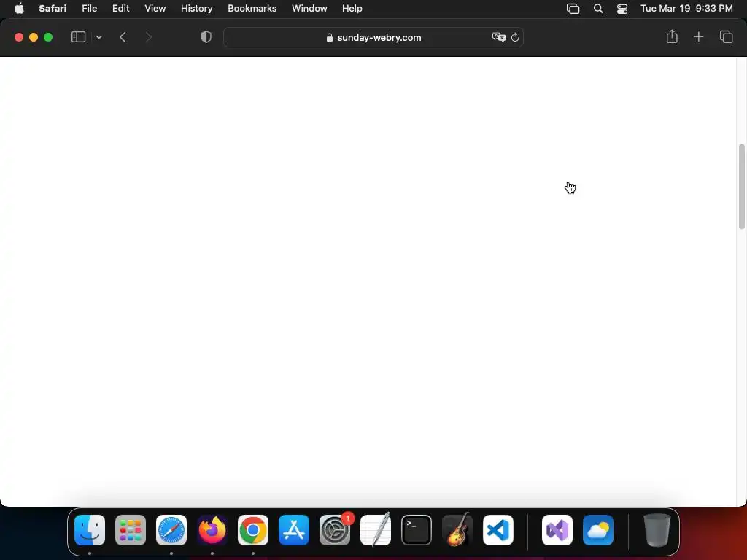
Task: Open the Share menu button
Action: point(672,36)
